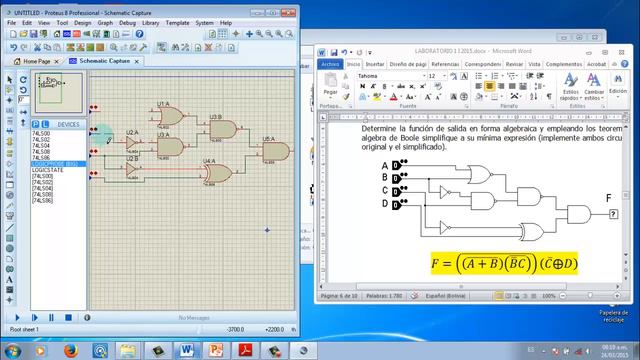Click the Y-Mirror vertical flip icon

pos(23,122)
